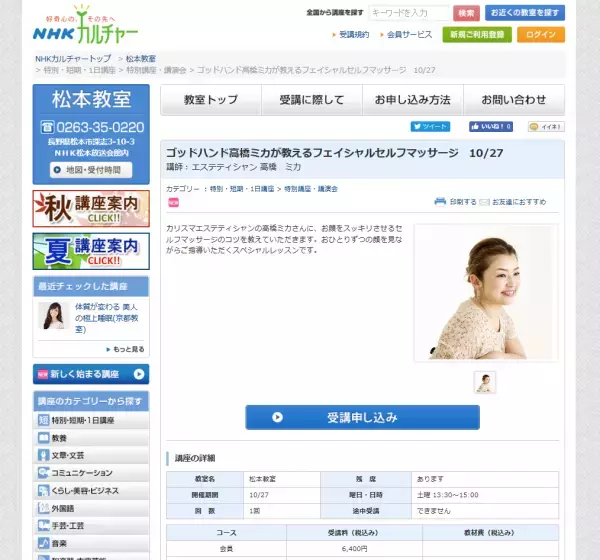Click the small instructor photo thumbnail
600x560 pixels.
(x=485, y=382)
